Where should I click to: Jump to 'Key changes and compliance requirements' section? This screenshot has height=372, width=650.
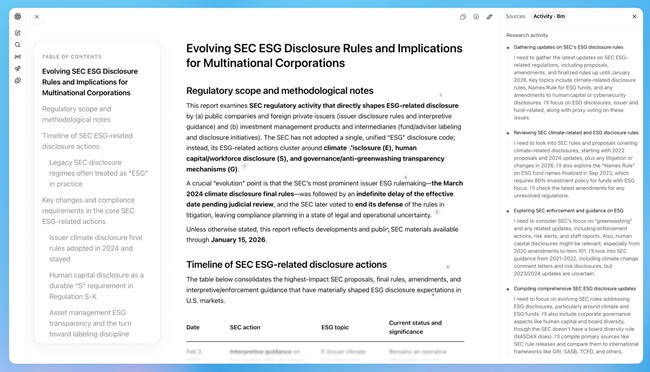[x=88, y=211]
